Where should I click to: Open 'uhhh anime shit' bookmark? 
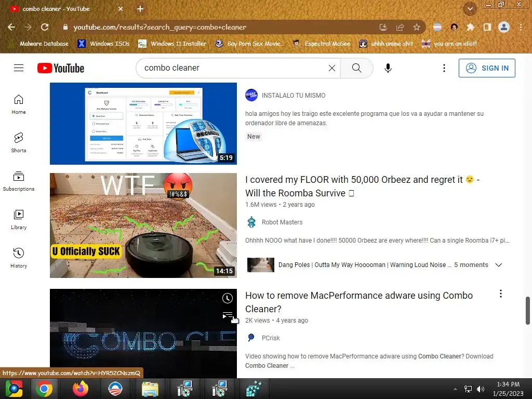pos(387,44)
